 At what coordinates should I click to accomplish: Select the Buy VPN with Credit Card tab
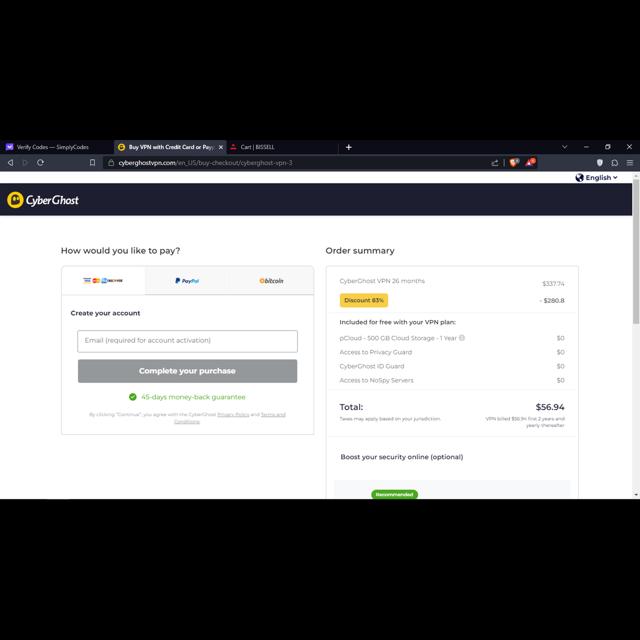[171, 147]
